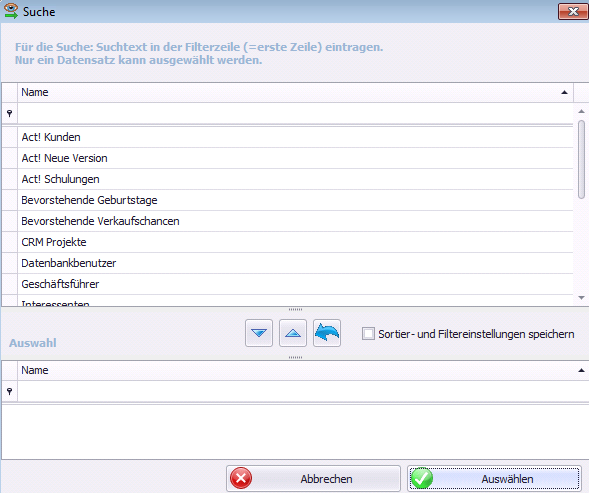
Task: Click the filter key icon in Auswahl grid
Action: [9, 392]
